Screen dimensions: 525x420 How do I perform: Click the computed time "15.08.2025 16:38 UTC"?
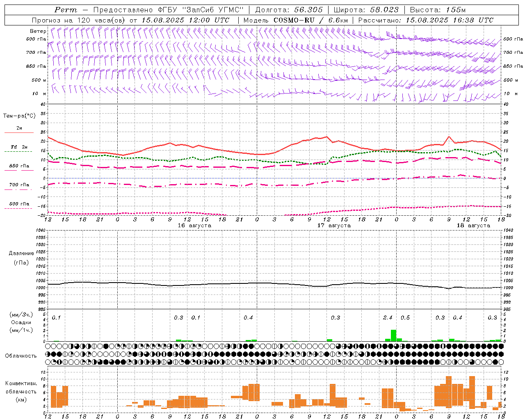click(450, 20)
